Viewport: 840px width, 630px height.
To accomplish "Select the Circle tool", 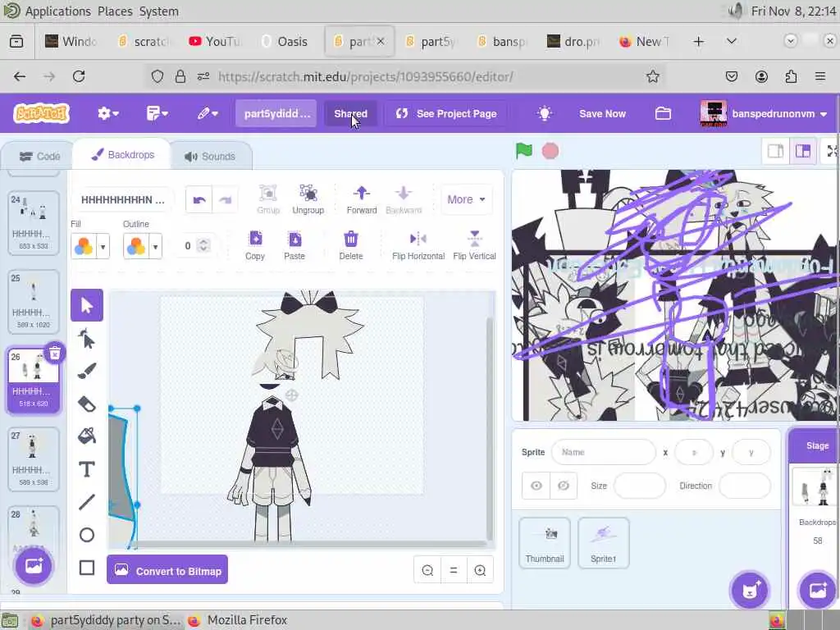I will click(87, 535).
